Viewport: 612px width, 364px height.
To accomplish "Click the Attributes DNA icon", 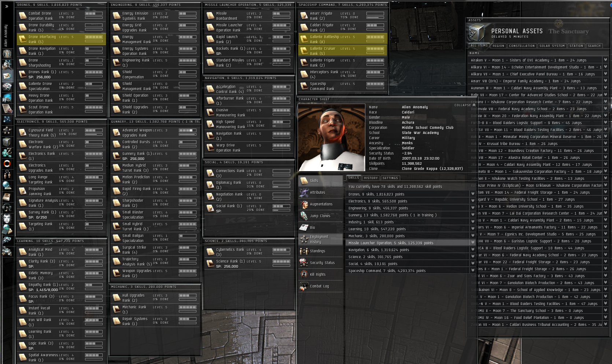I will click(x=304, y=192).
